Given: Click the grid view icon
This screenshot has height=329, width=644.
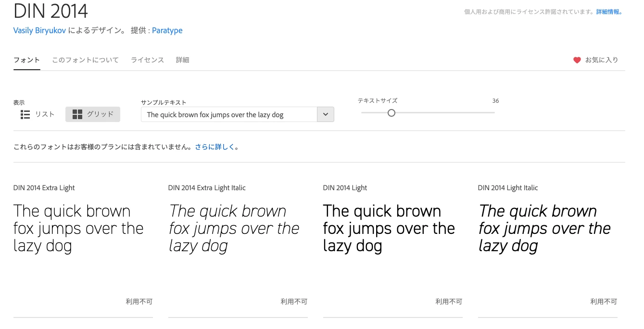Looking at the screenshot, I should coord(77,114).
